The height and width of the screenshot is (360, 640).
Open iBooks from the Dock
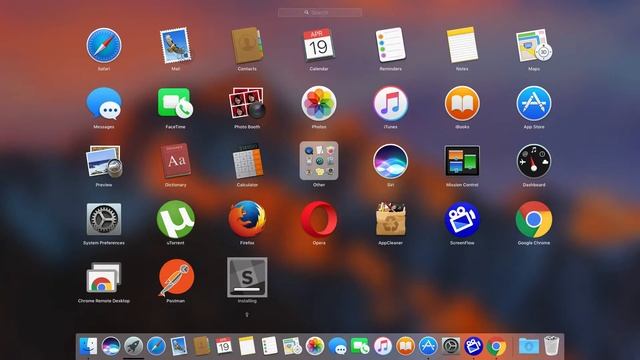coord(405,347)
